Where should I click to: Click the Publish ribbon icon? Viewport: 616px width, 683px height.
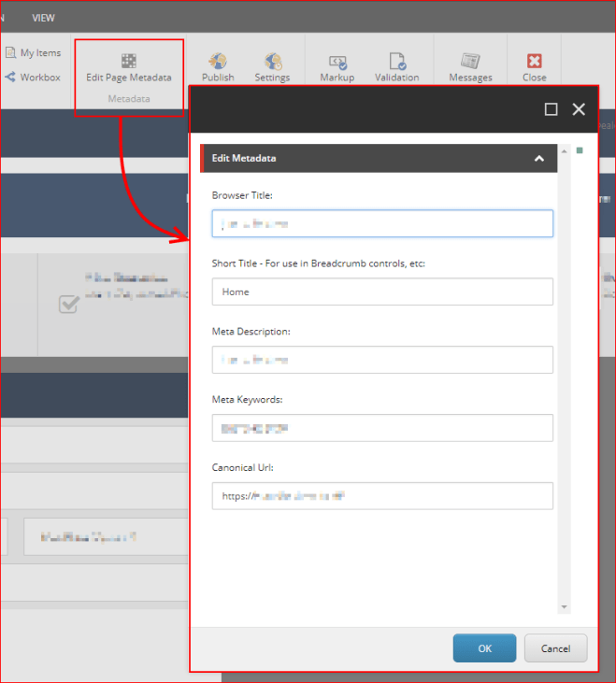coord(218,62)
